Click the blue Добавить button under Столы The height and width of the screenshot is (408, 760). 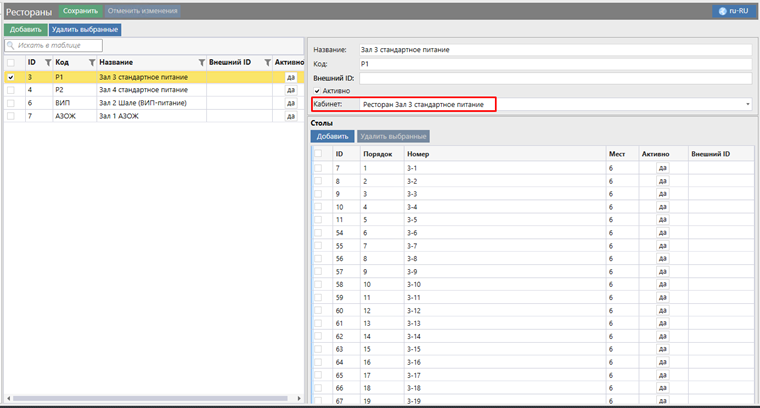[x=332, y=136]
